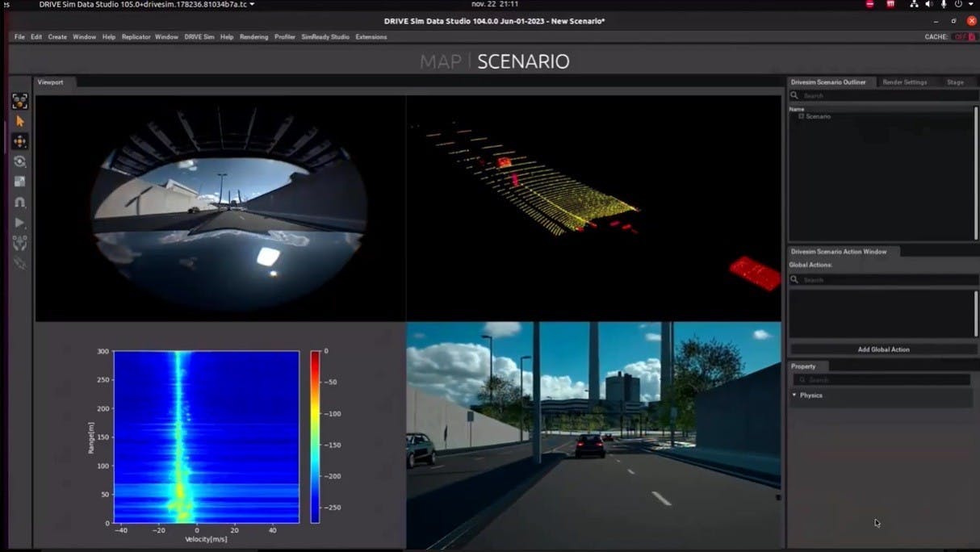Switch to SCENARIO mode
The image size is (980, 552).
(523, 61)
